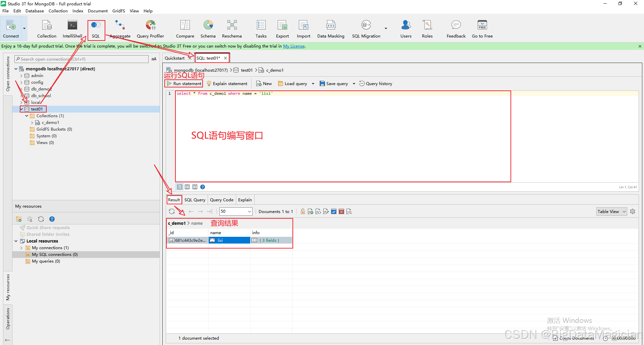Expand My connections (1) folder
The height and width of the screenshot is (345, 644).
tap(21, 248)
